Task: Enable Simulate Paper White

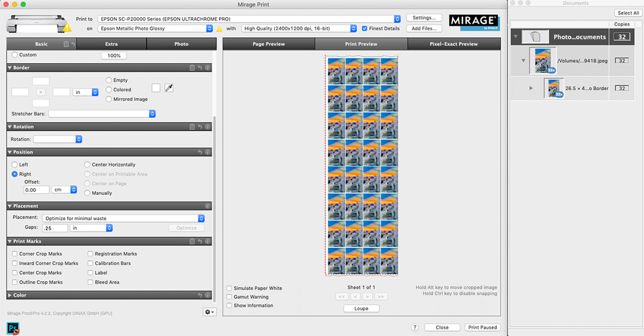Action: 229,288
